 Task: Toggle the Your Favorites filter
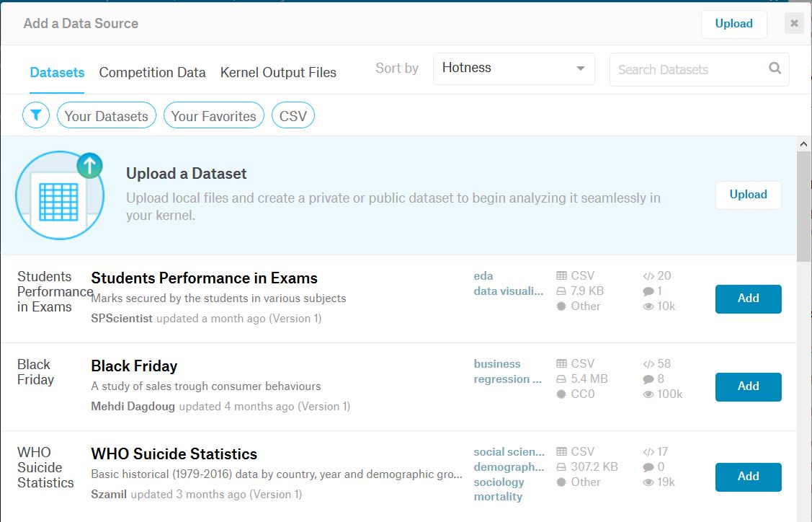click(x=213, y=115)
